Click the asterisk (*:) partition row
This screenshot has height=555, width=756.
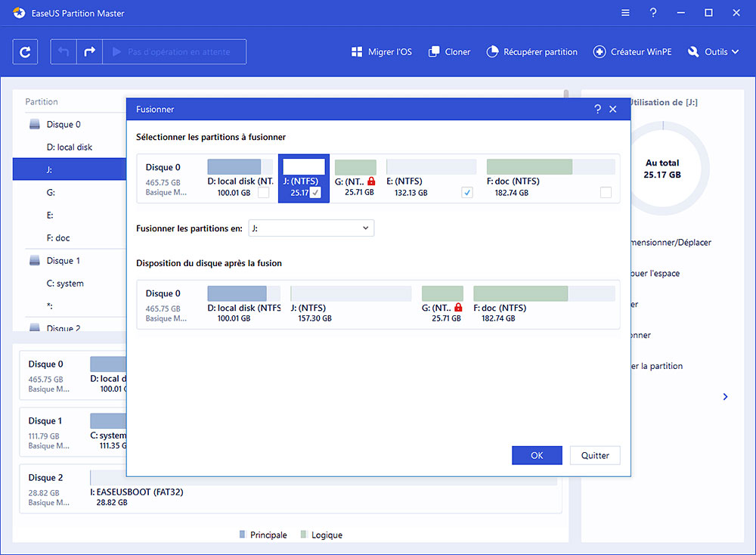click(70, 305)
